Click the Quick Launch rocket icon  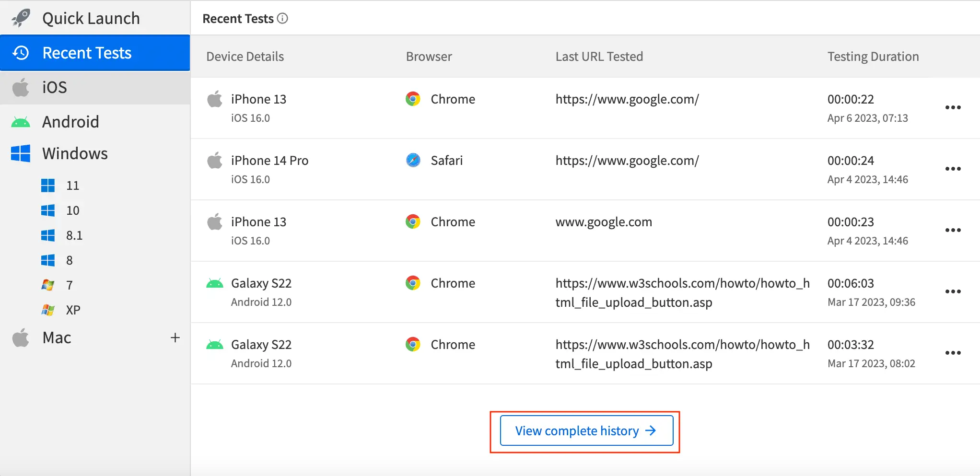click(21, 18)
